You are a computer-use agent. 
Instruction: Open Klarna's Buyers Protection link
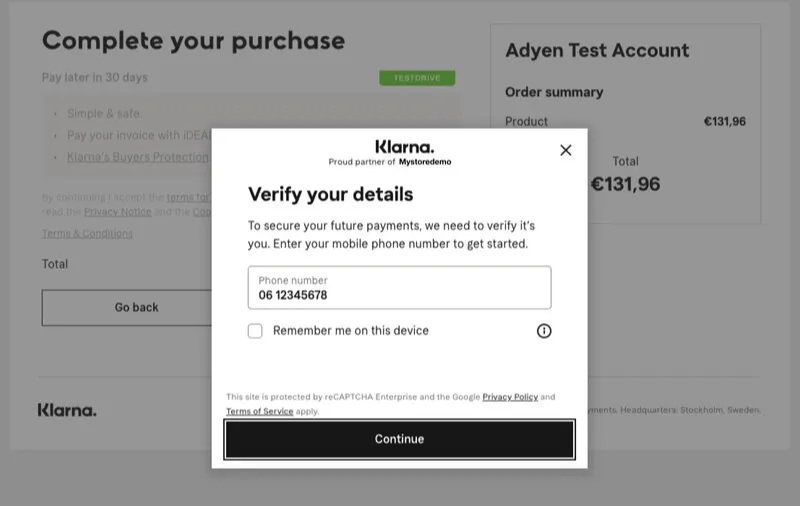point(138,157)
